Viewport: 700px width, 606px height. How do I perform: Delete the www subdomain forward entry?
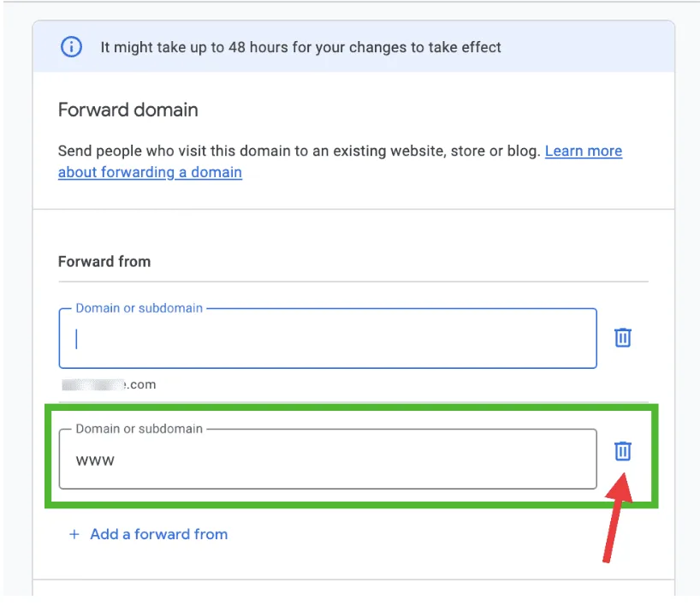[x=622, y=451]
